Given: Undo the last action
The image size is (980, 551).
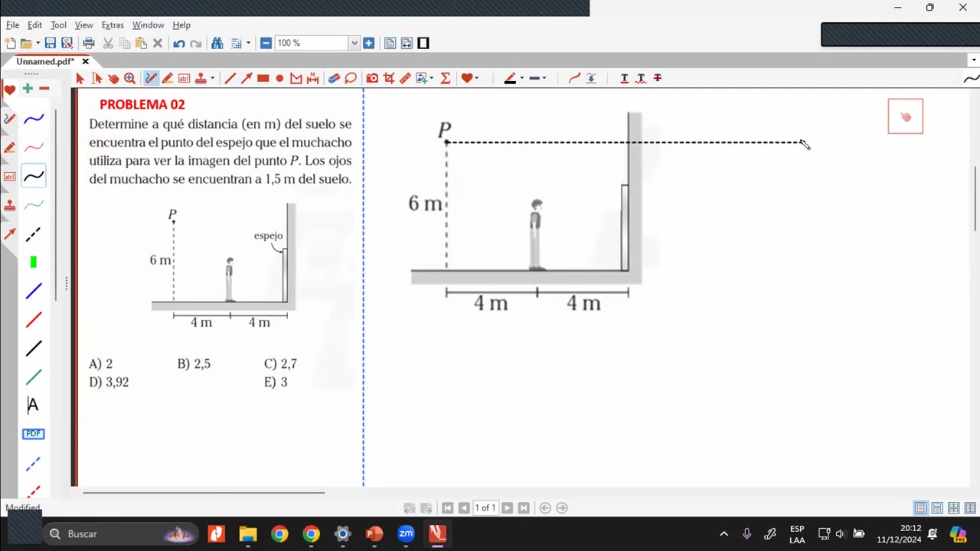Looking at the screenshot, I should click(179, 44).
